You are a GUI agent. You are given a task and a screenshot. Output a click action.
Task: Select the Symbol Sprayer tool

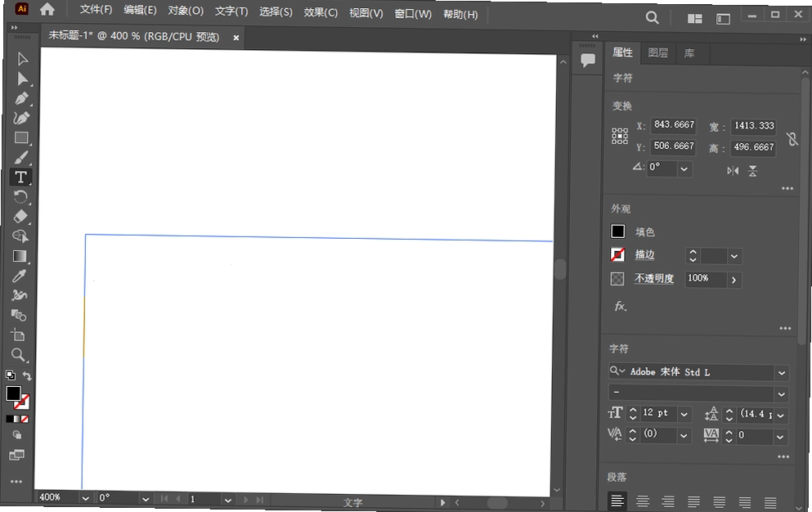pyautogui.click(x=19, y=295)
